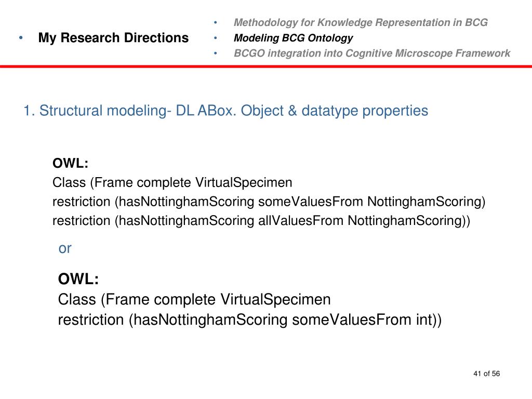532x399 pixels.
Task: Click bullet beside Modeling BCG Ontology
Action: pyautogui.click(x=215, y=38)
